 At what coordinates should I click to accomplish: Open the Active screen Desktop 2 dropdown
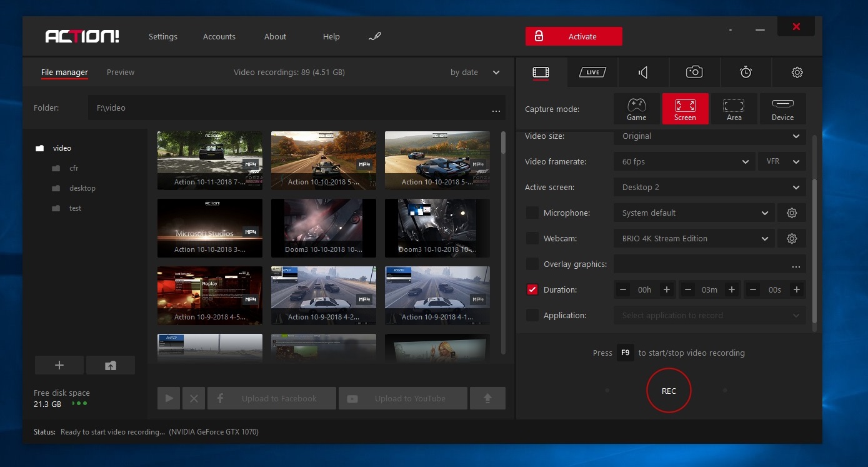point(709,188)
